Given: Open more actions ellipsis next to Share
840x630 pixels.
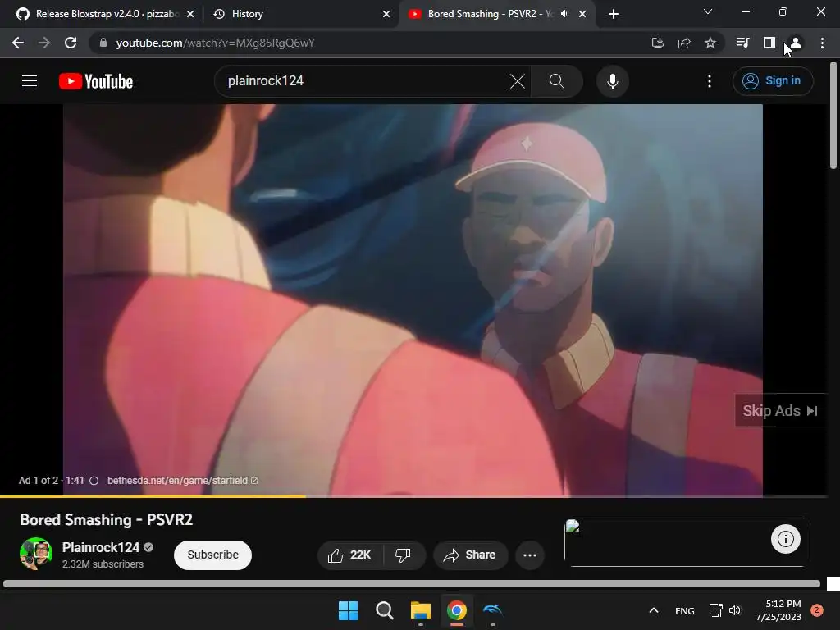Looking at the screenshot, I should [530, 555].
